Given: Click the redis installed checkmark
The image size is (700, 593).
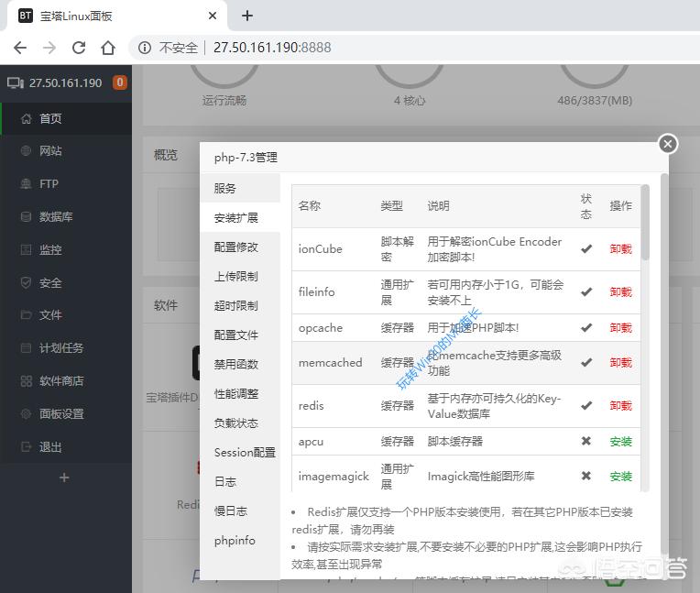Looking at the screenshot, I should [586, 405].
